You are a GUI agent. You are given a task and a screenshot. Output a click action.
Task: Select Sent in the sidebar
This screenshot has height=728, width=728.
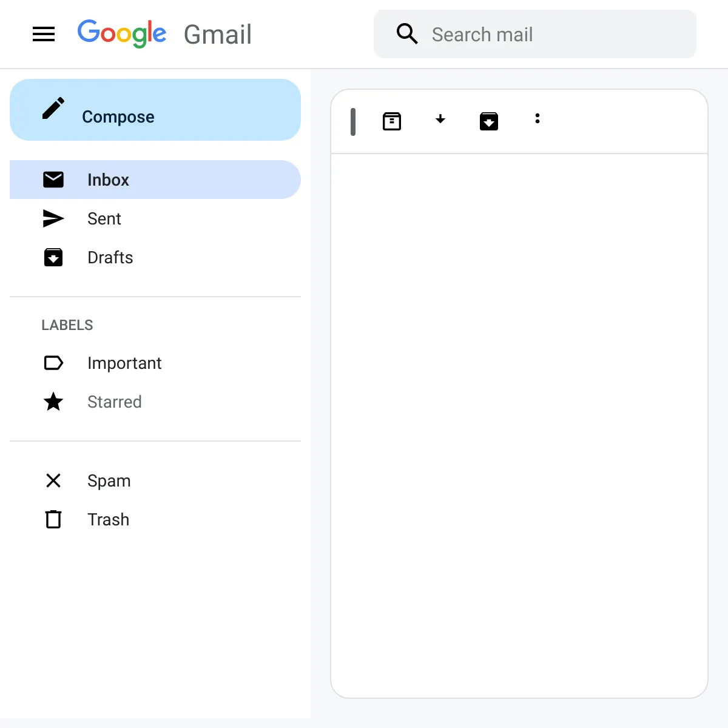pyautogui.click(x=104, y=218)
